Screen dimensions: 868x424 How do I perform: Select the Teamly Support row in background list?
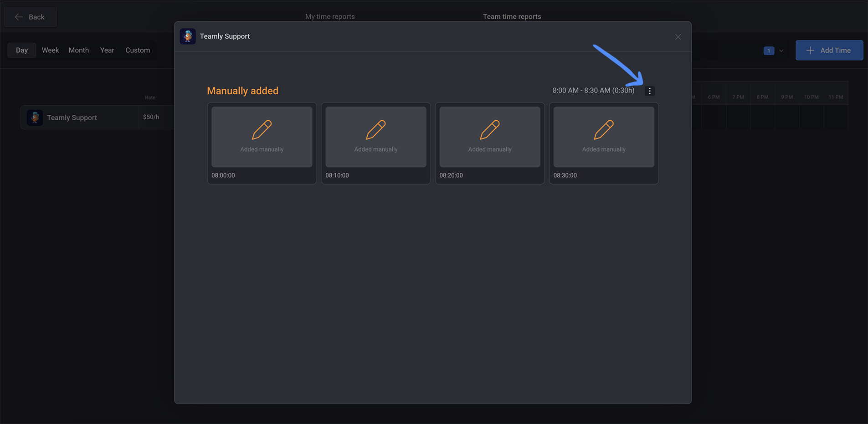pos(97,117)
